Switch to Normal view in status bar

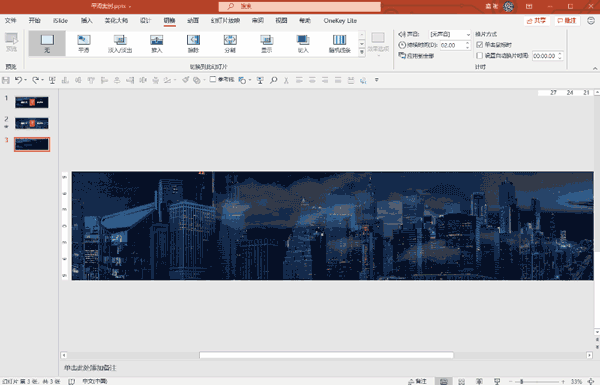coord(443,381)
